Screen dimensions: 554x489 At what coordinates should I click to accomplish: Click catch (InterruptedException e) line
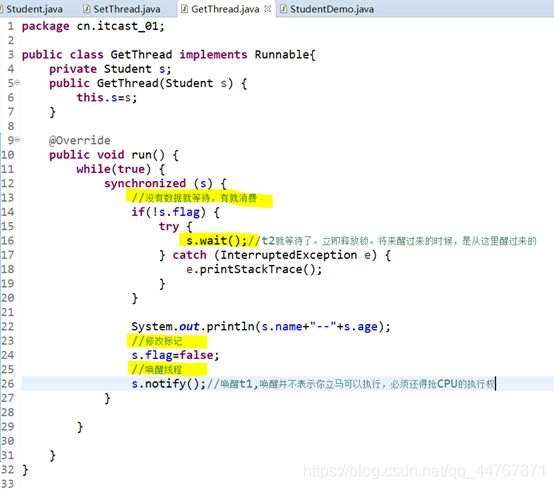(x=275, y=255)
